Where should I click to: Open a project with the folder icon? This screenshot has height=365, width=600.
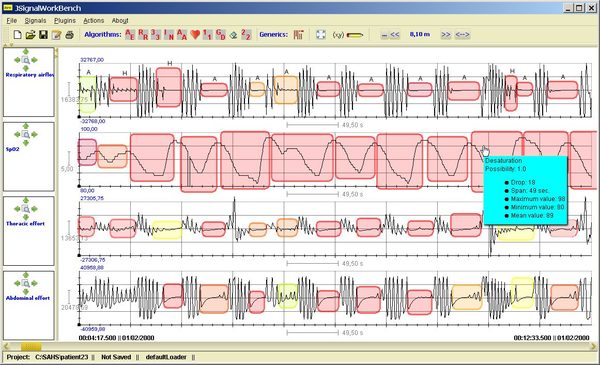(x=30, y=35)
